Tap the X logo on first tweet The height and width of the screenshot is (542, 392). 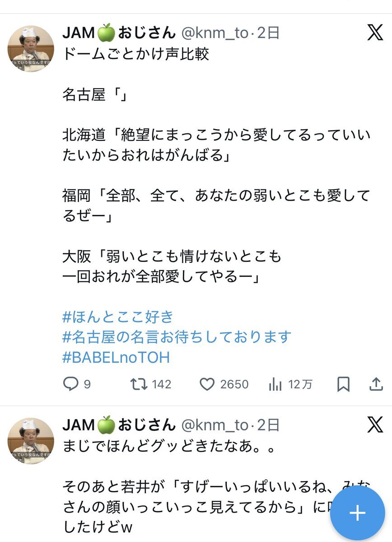pos(375,33)
